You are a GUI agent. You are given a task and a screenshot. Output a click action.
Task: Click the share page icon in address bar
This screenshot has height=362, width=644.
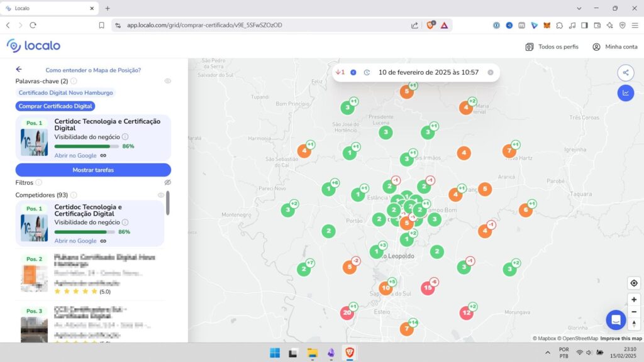[x=414, y=25]
